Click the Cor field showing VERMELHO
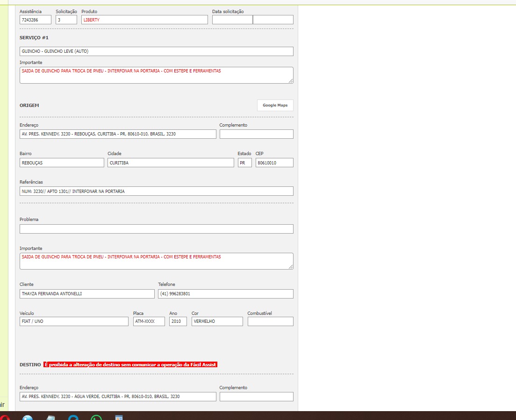 coord(217,321)
